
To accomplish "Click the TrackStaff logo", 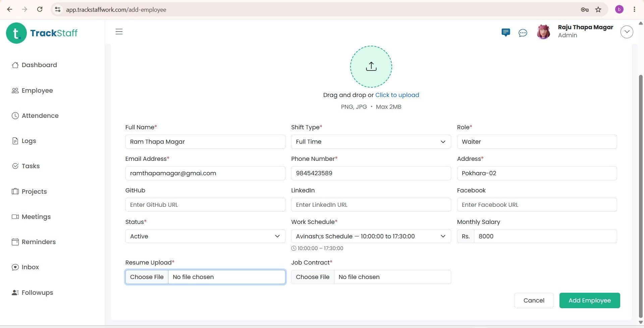I will coord(42,33).
